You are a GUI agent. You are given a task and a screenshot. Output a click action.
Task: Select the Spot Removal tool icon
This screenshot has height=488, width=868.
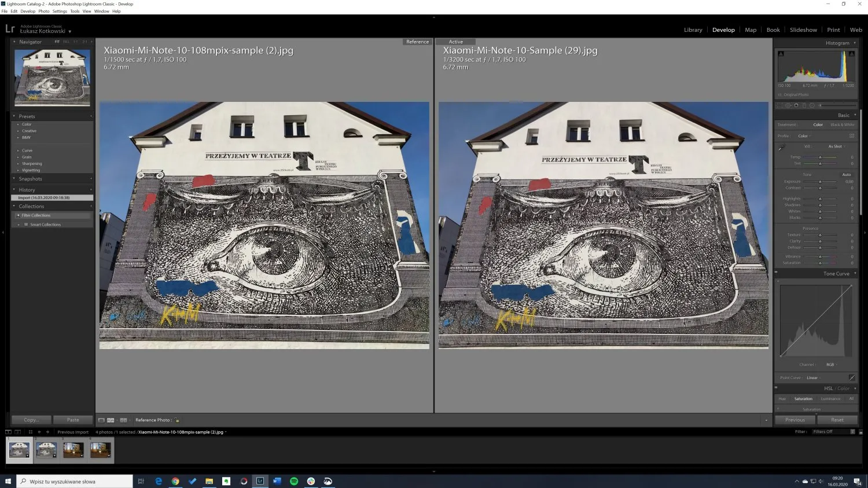(788, 105)
